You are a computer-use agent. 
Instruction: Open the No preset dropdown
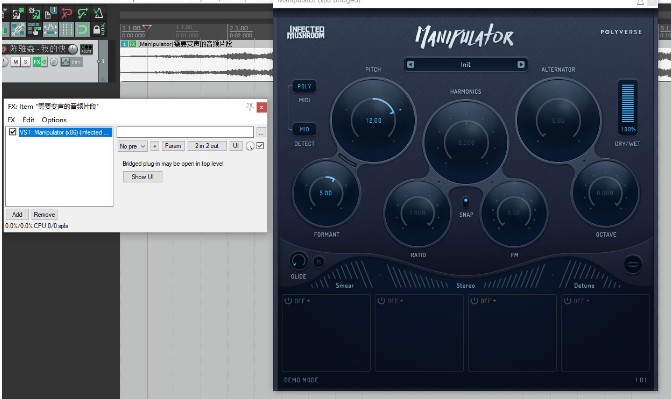[x=132, y=146]
